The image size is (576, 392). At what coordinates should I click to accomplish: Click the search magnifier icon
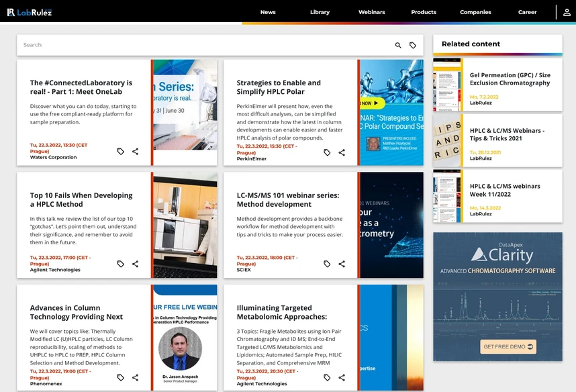(x=398, y=45)
